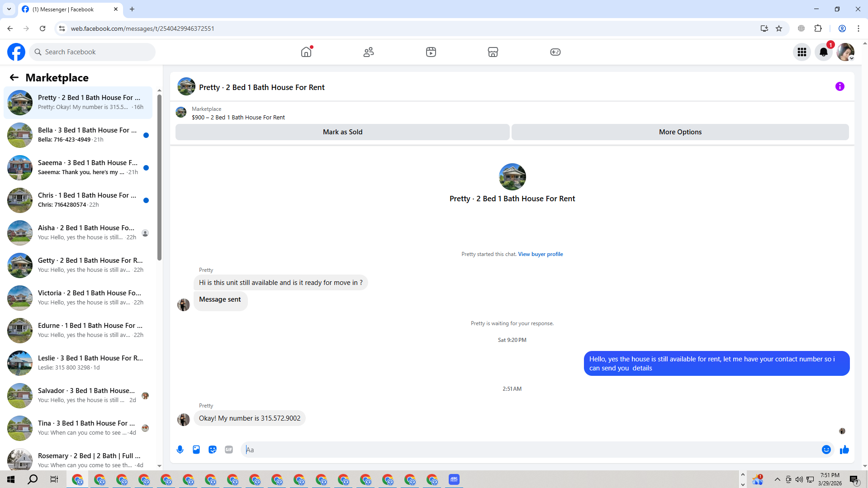Open Bella's 3 Bed 1 Bath conversation
This screenshot has height=488, width=868.
point(78,135)
